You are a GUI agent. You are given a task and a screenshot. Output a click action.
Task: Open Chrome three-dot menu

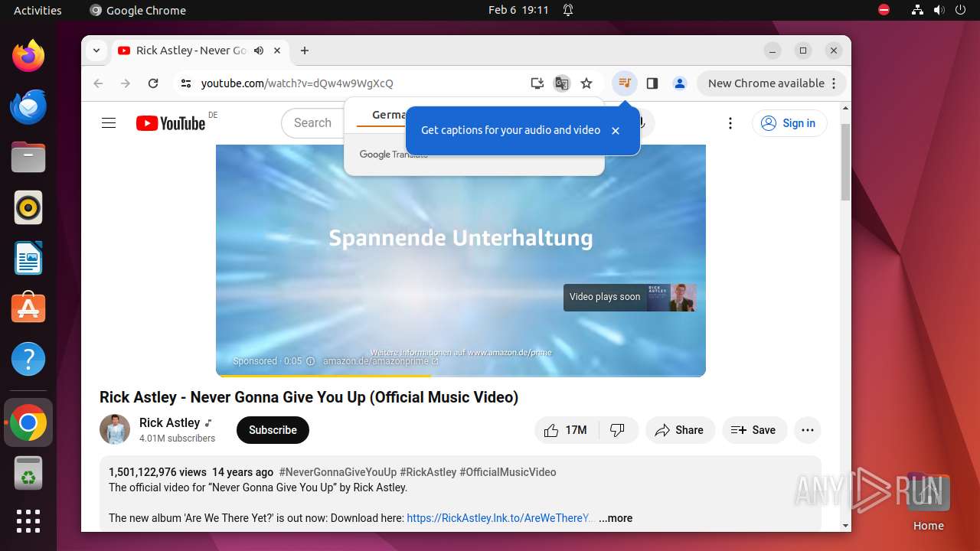pyautogui.click(x=835, y=83)
